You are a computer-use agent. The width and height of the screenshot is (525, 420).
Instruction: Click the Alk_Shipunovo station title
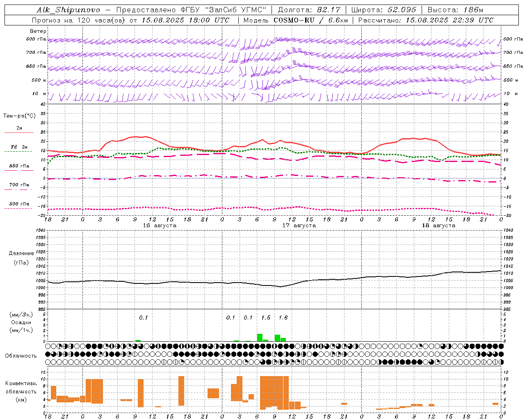tap(68, 10)
